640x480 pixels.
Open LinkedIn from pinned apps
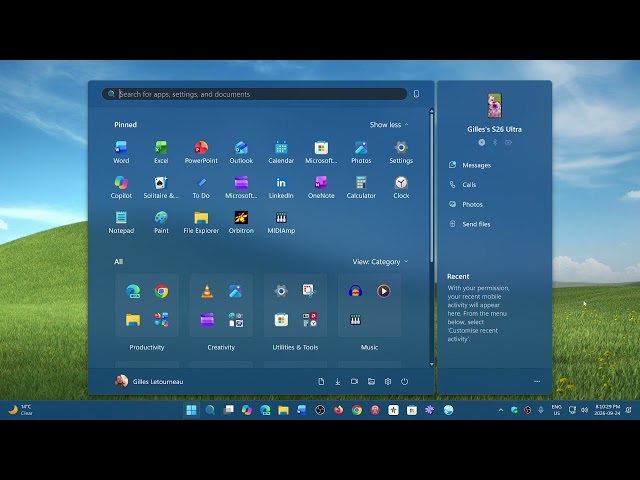pos(281,187)
